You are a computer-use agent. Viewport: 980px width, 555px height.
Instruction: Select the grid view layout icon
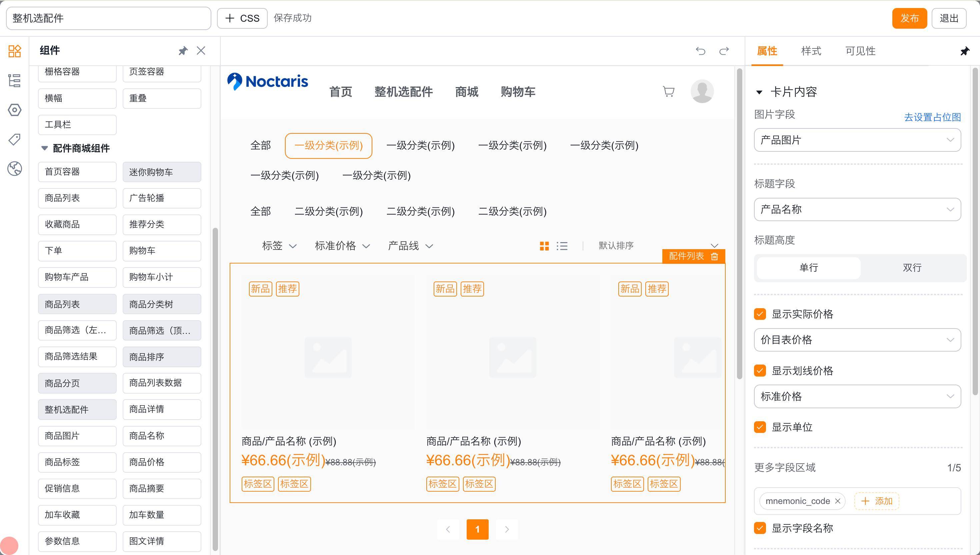tap(544, 246)
